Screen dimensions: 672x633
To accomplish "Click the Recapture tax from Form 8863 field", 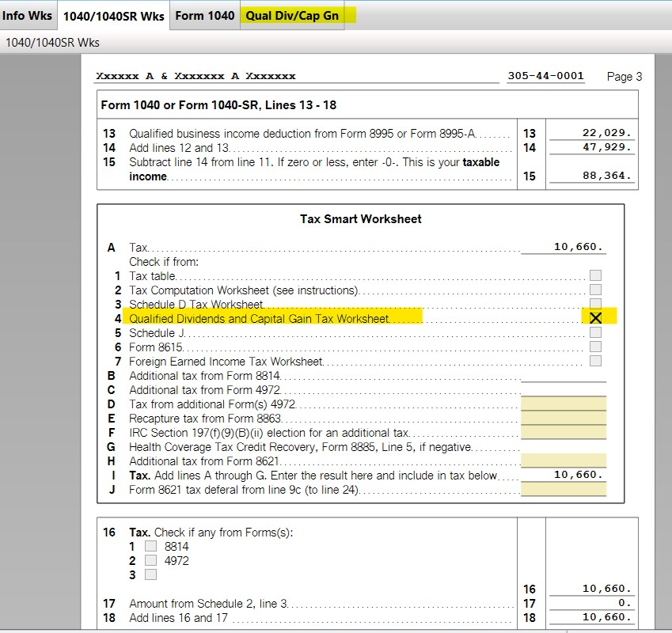I will (564, 418).
